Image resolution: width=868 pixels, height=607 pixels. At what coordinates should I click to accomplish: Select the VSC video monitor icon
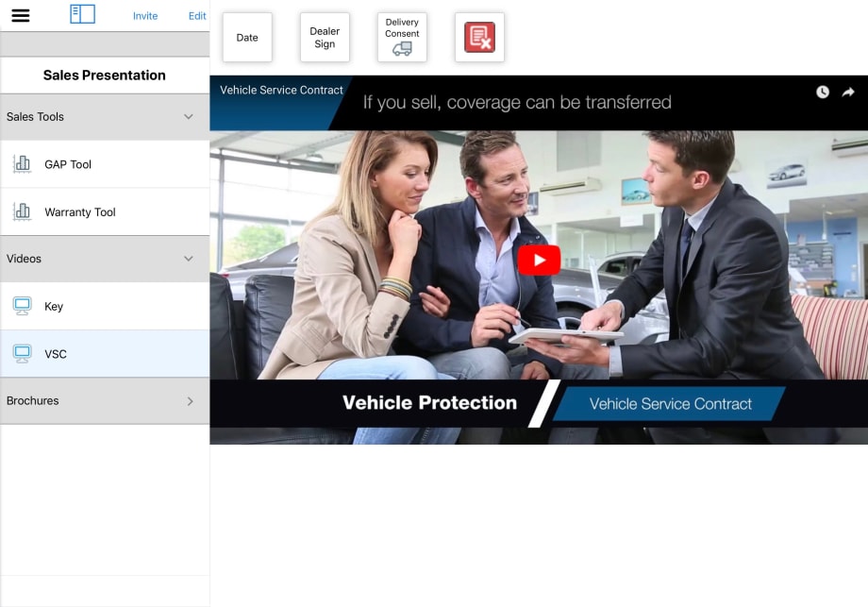[x=23, y=354]
